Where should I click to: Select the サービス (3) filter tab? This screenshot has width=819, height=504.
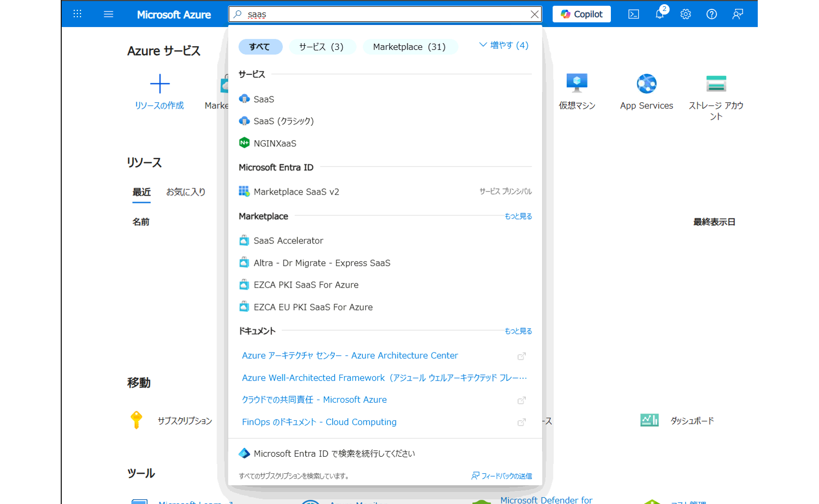point(321,47)
